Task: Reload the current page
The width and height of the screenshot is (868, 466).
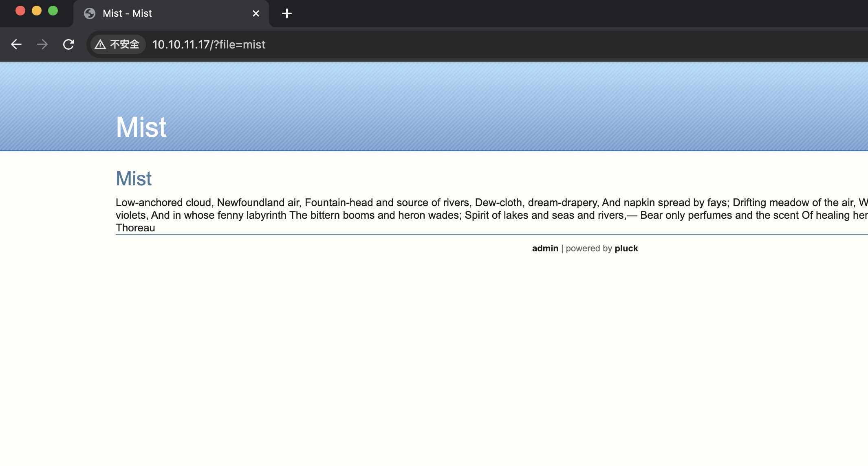Action: pos(68,44)
